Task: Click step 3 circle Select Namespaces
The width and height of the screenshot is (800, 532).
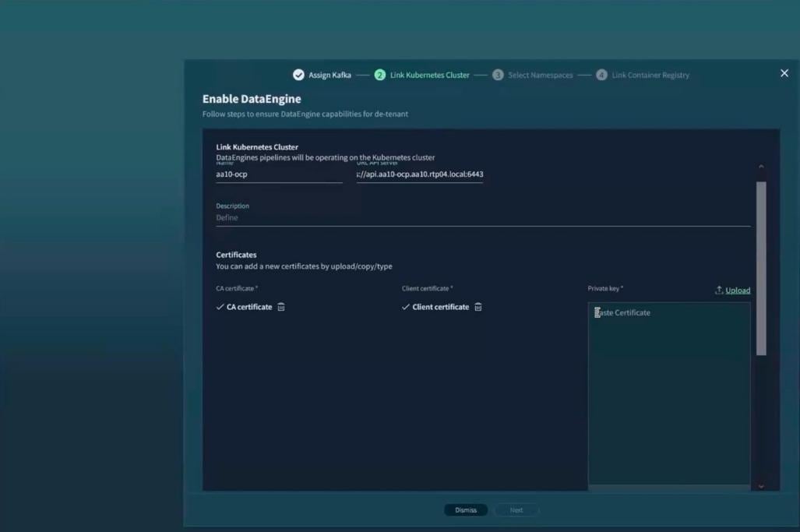Action: tap(498, 75)
